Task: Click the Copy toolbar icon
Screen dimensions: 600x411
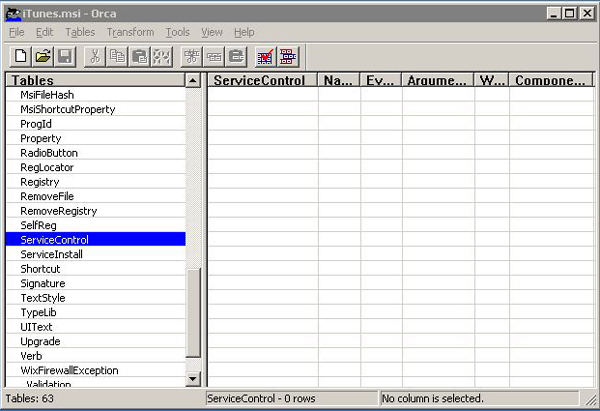Action: pyautogui.click(x=117, y=56)
